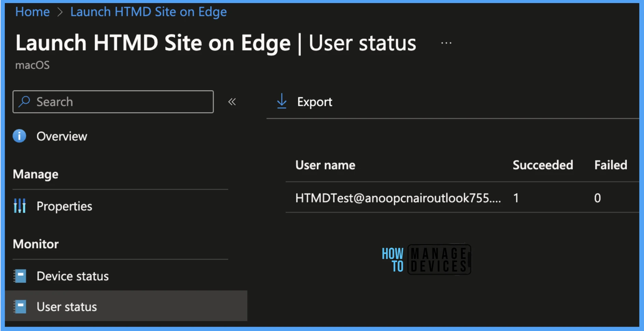Sort by User name column header
The image size is (644, 331).
[x=325, y=165]
